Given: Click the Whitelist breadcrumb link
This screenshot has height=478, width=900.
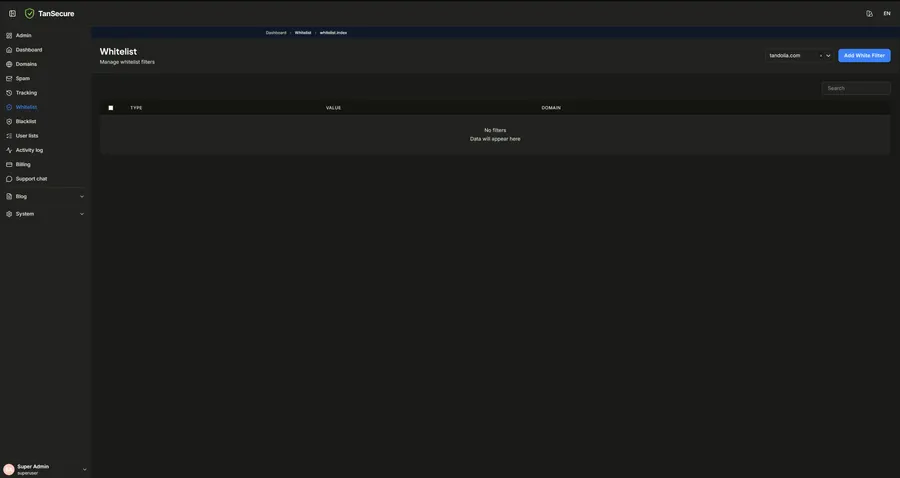Looking at the screenshot, I should click(x=302, y=33).
